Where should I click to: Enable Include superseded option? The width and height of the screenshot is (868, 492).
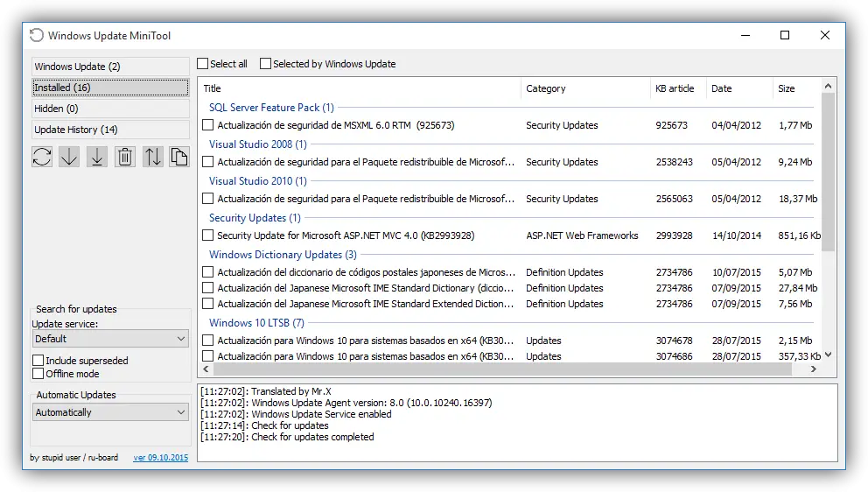[38, 361]
